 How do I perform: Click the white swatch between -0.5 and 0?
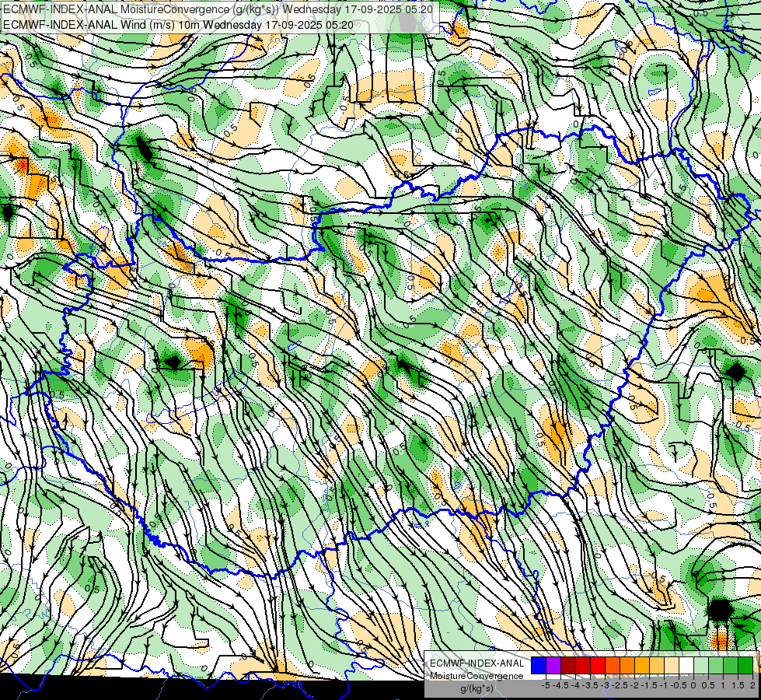pyautogui.click(x=686, y=666)
